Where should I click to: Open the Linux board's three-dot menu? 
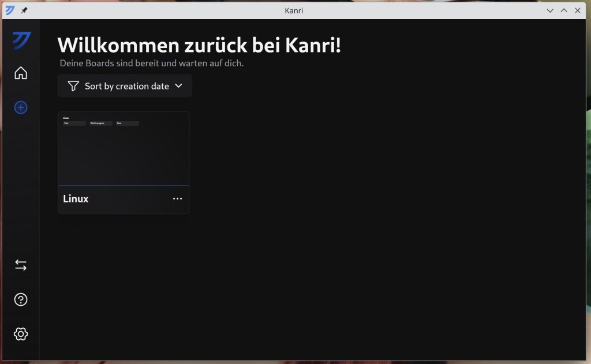(x=178, y=198)
